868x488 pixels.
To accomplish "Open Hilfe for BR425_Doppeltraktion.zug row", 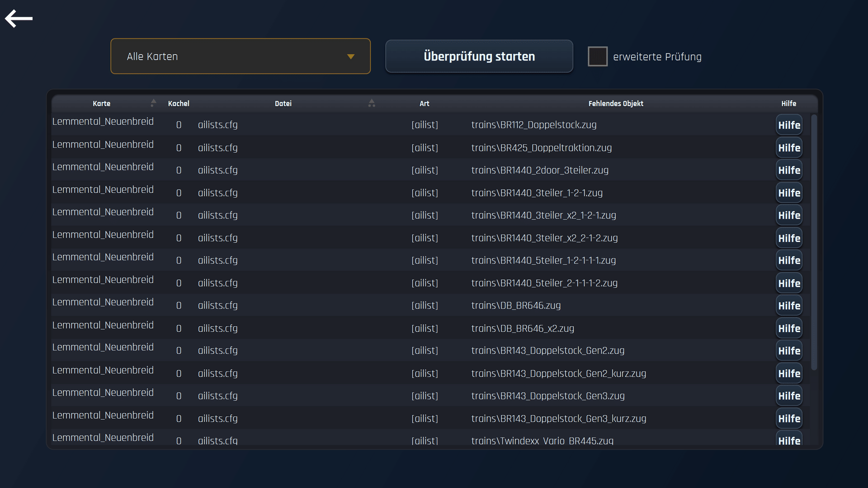I will coord(789,148).
